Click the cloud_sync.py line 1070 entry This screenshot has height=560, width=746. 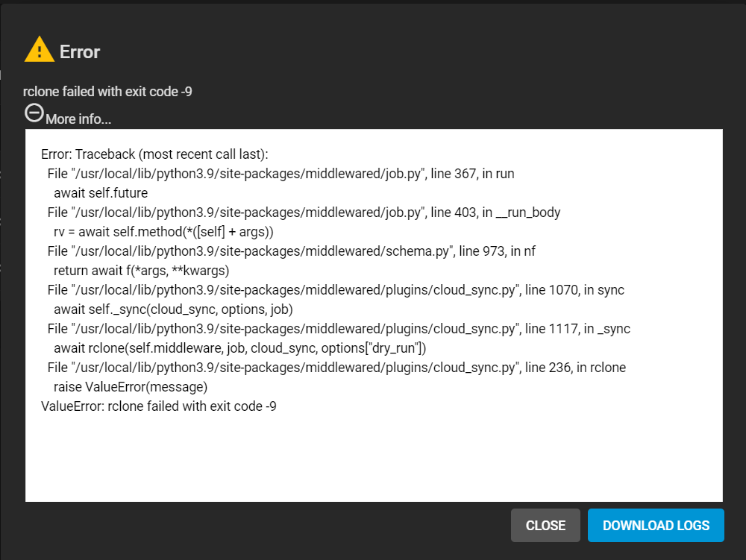(336, 290)
